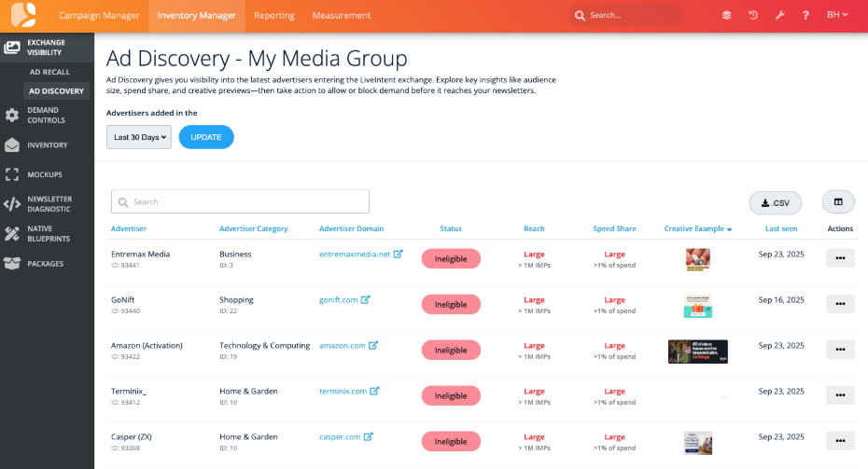Click the advertiser table search field

coord(240,201)
